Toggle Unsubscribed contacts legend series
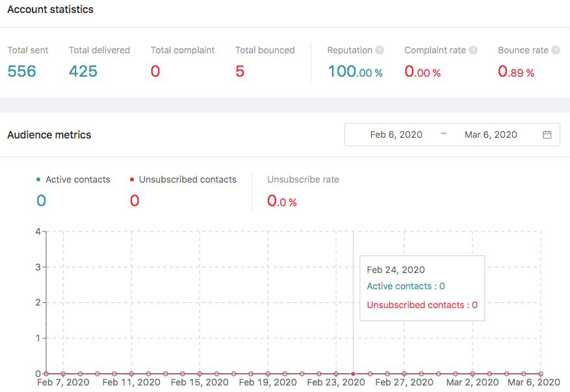 183,179
